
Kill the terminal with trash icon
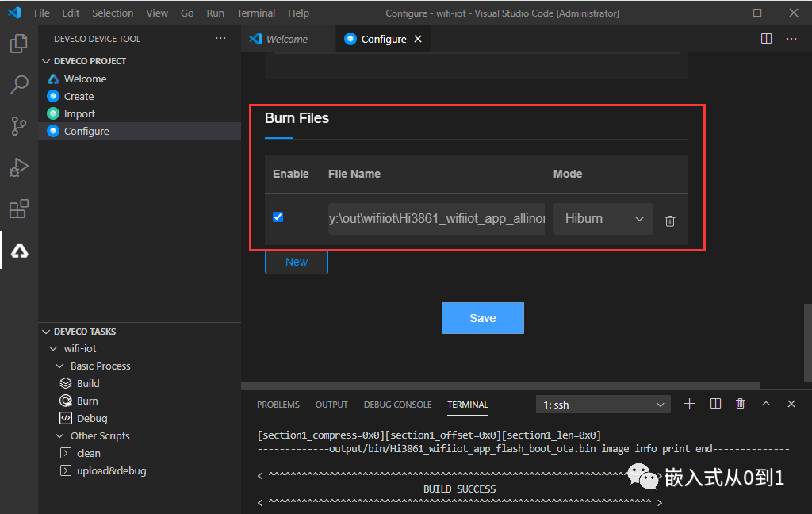pos(740,404)
